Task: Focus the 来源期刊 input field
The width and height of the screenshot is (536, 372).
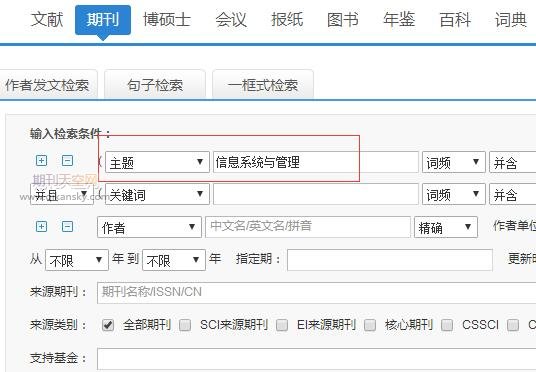Action: [x=317, y=293]
